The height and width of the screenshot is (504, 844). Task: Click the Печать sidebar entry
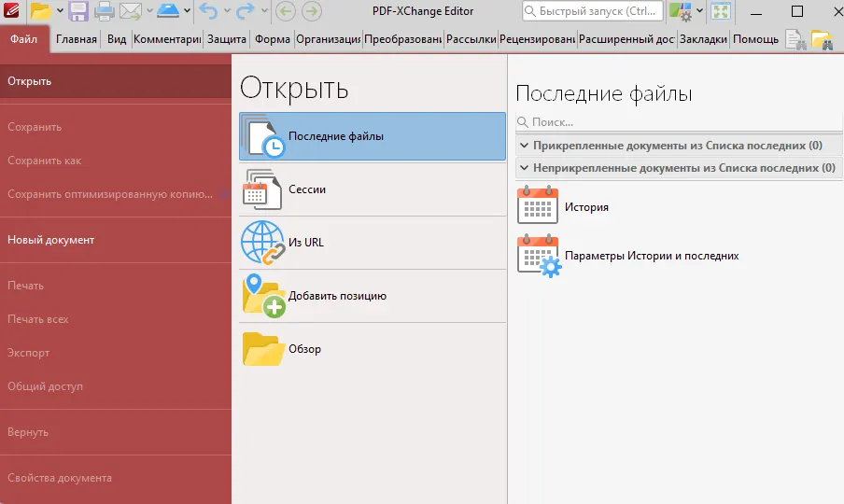pos(116,286)
